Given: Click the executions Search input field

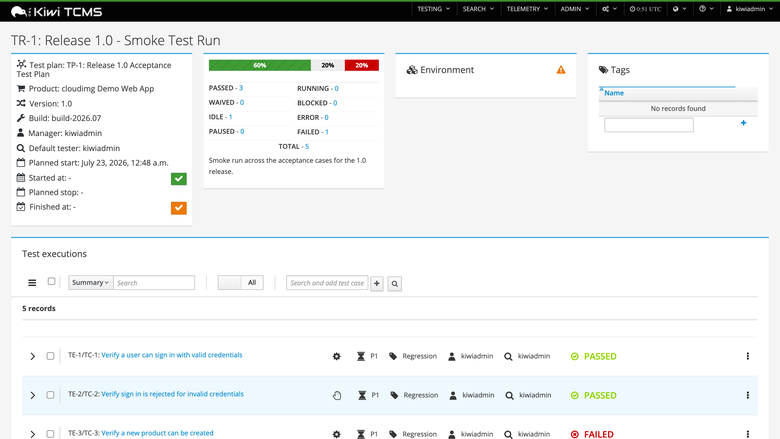Looking at the screenshot, I should click(x=154, y=282).
